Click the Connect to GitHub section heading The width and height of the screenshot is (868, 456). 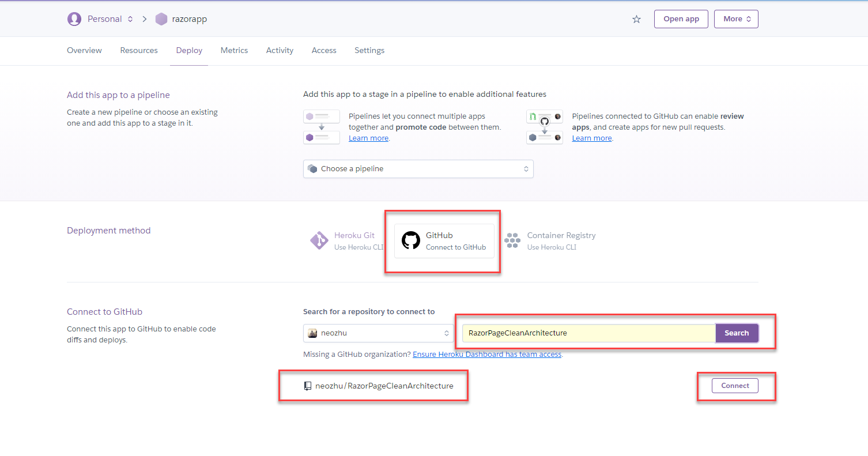pyautogui.click(x=104, y=312)
